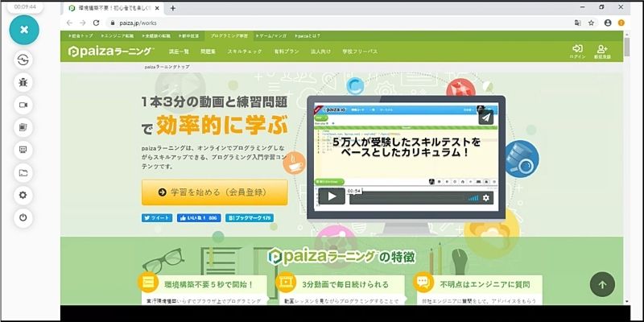Click the Twitter ツイート button

point(157,218)
